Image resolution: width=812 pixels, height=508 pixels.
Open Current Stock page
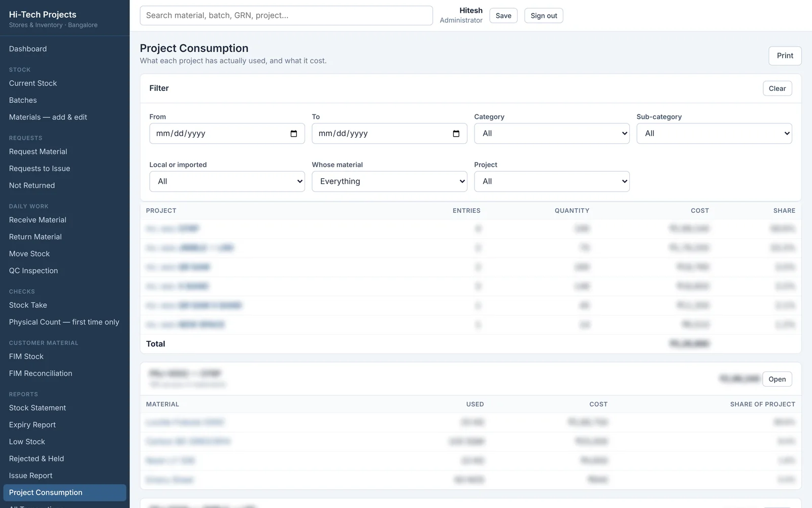[x=64, y=83]
